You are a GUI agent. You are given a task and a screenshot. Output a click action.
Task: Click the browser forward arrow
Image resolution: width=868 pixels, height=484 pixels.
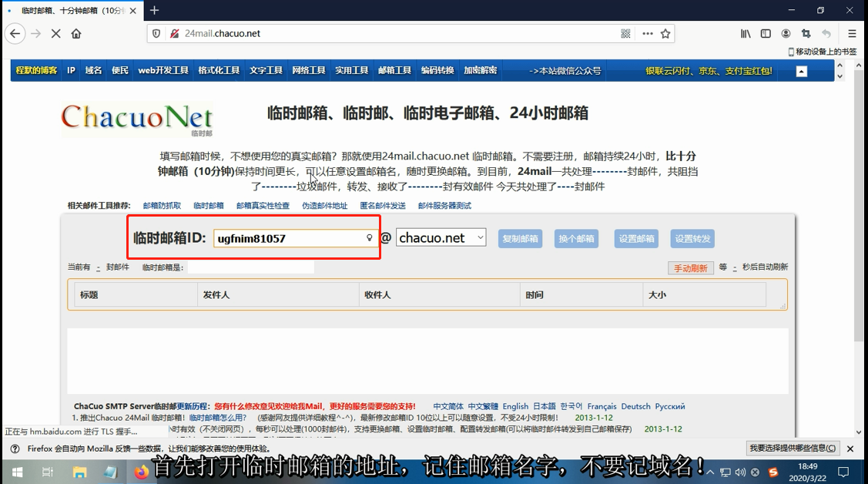click(36, 34)
